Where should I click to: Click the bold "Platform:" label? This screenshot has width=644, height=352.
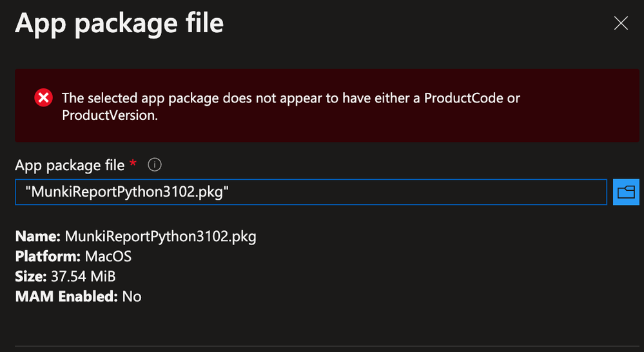point(48,257)
